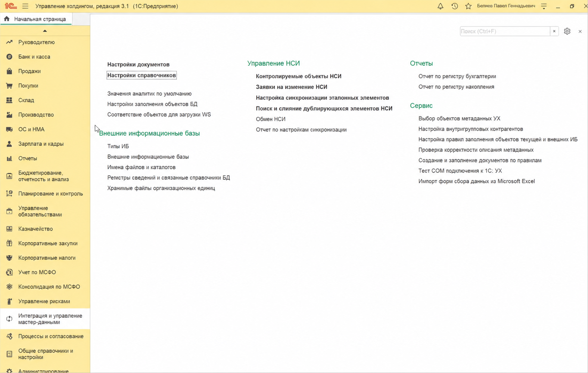Click the Продажи bag icon
Viewport: 588px width, 373px height.
click(x=9, y=71)
